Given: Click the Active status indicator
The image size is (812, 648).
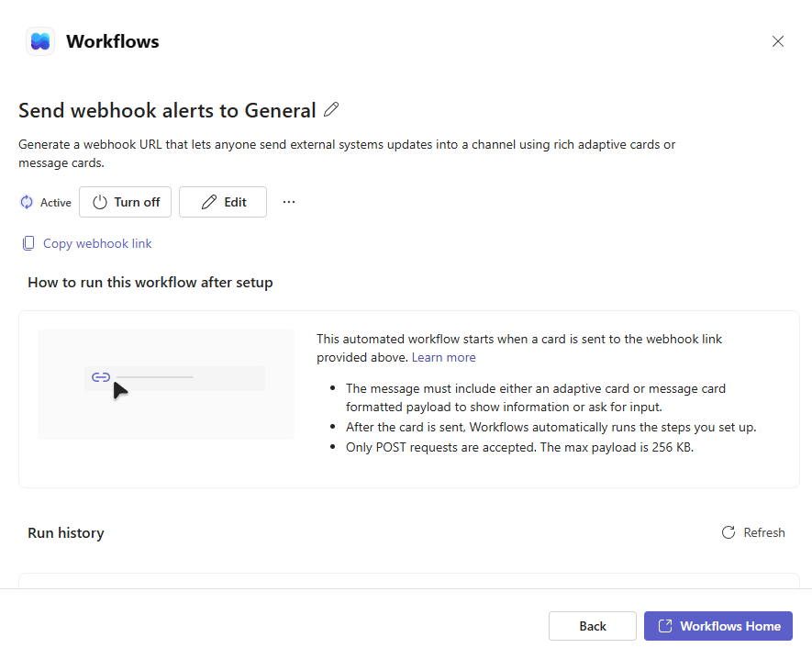Looking at the screenshot, I should coord(46,203).
